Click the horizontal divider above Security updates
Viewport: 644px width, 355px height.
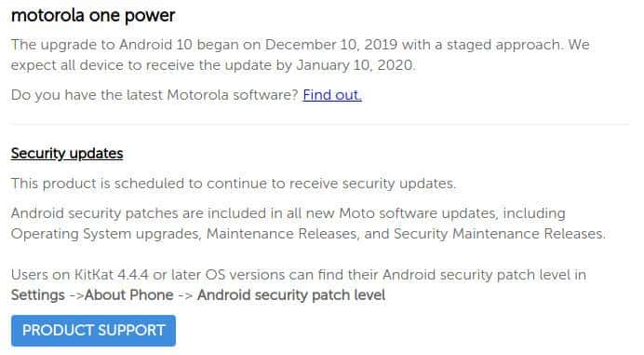point(319,123)
